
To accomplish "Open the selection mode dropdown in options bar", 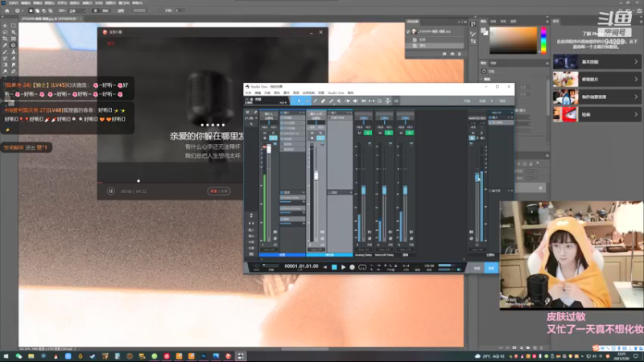I will tap(77, 10).
